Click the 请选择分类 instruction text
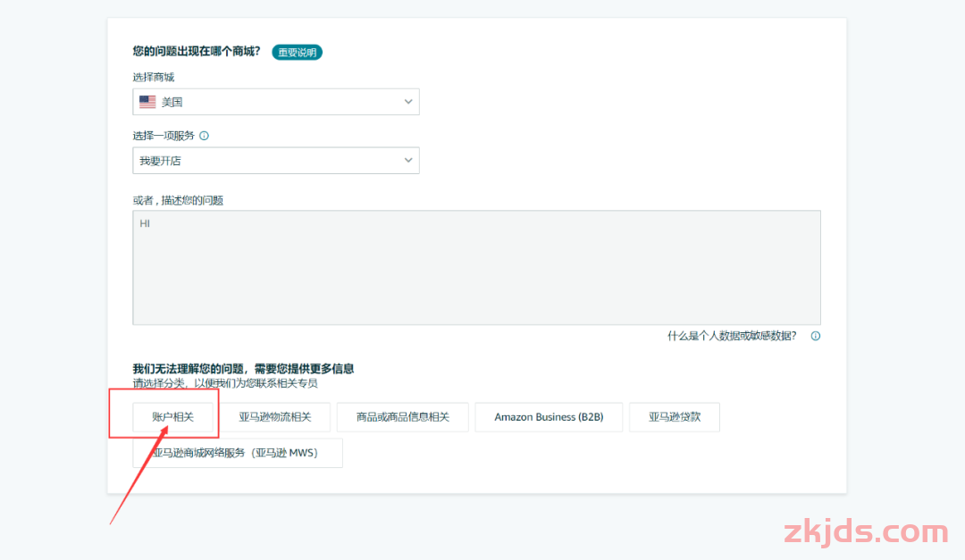Screen dimensions: 965x560 [225, 383]
